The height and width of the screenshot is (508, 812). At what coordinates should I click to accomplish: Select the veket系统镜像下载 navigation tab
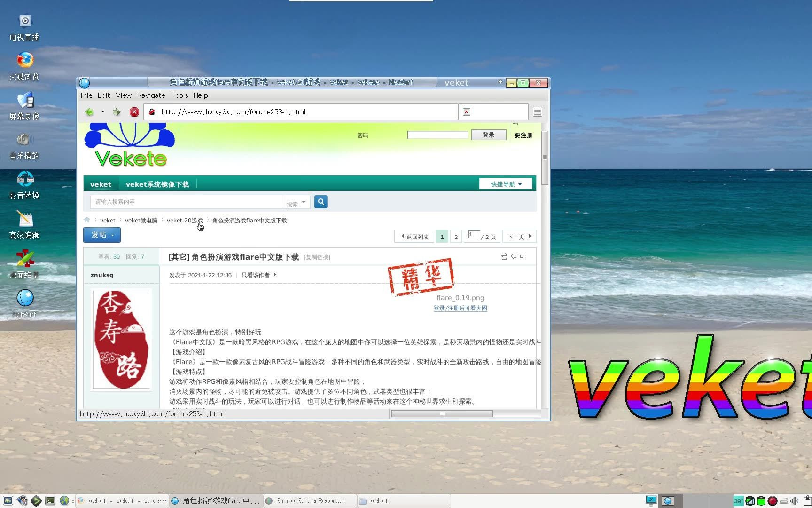coord(157,184)
